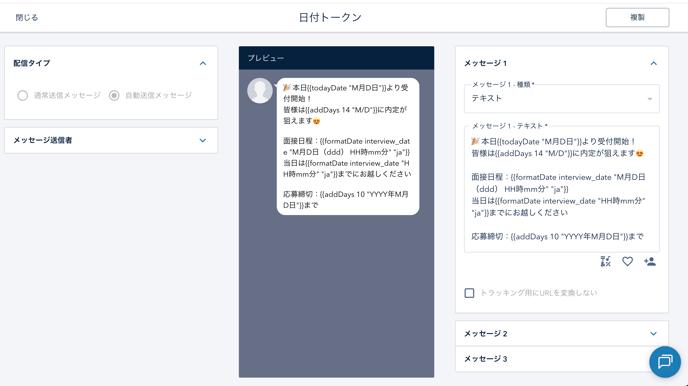Open the chat support bubble

[665, 362]
